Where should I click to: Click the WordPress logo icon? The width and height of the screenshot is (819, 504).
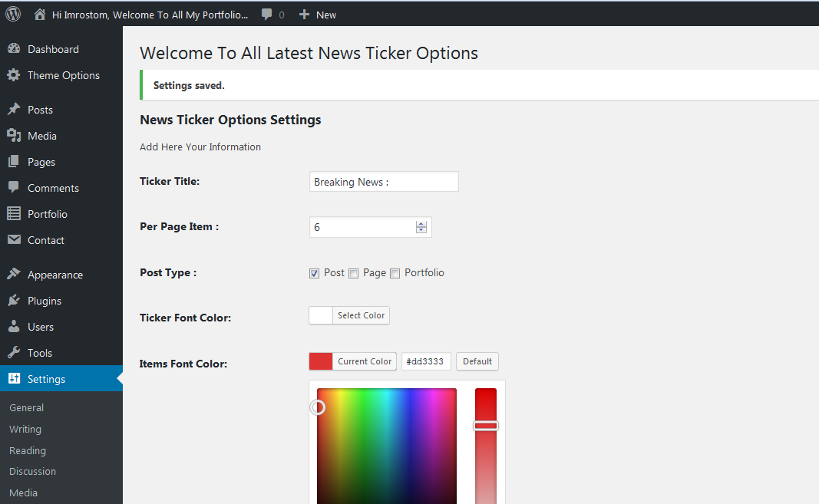point(13,14)
